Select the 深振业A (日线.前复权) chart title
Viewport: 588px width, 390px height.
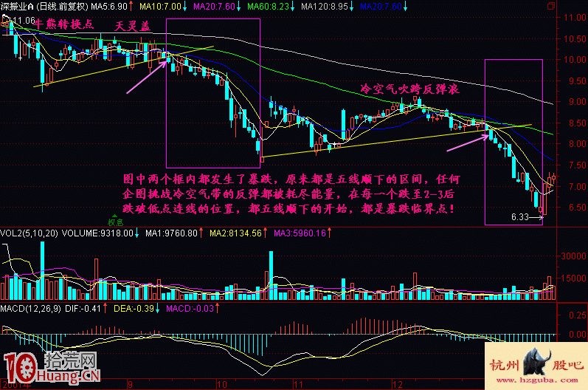point(44,7)
